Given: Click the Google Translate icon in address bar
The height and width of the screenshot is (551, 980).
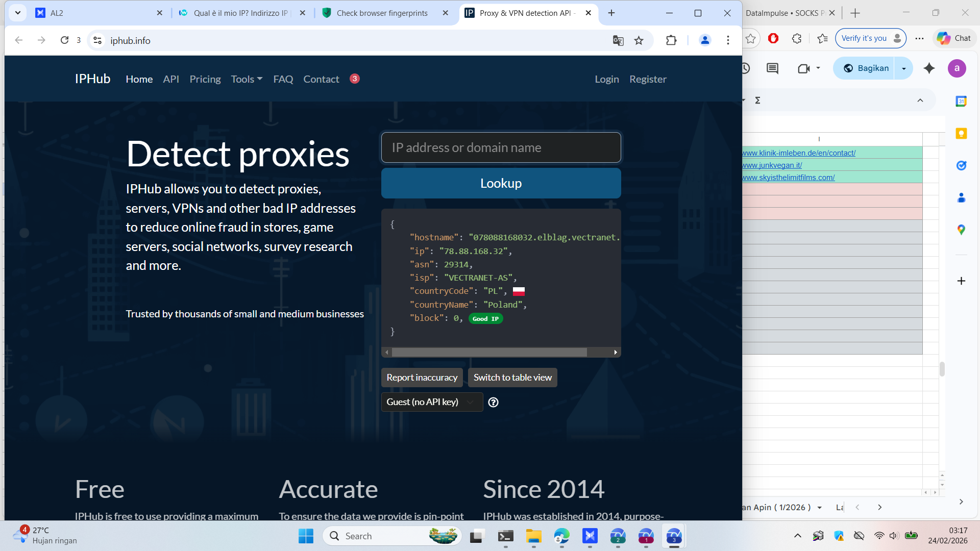Looking at the screenshot, I should coord(618,40).
